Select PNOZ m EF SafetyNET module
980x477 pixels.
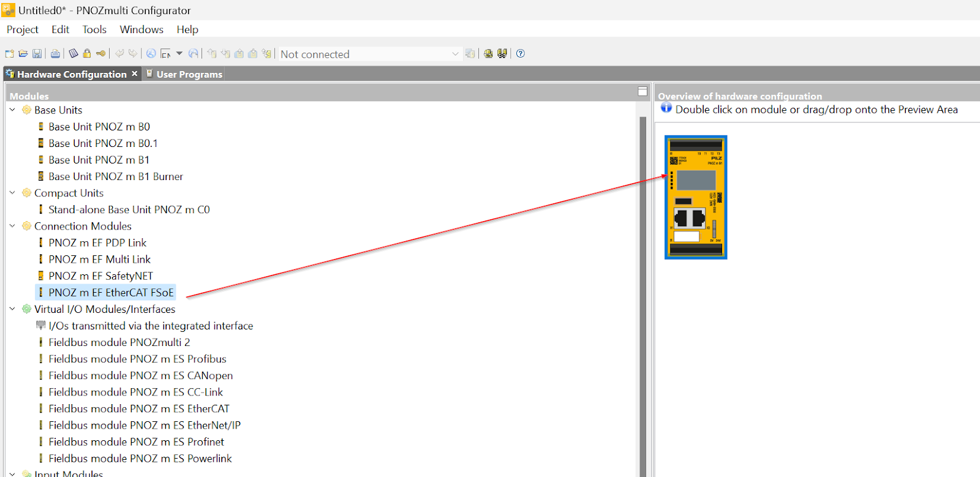tap(100, 276)
